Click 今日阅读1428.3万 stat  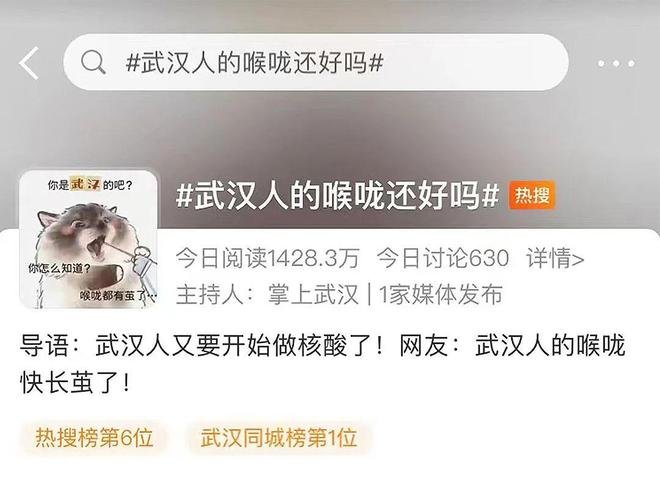coord(268,258)
